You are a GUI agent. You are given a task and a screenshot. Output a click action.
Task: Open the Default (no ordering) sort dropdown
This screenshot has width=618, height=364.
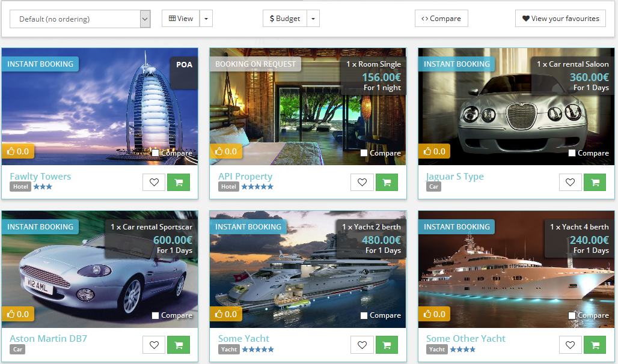tap(80, 19)
